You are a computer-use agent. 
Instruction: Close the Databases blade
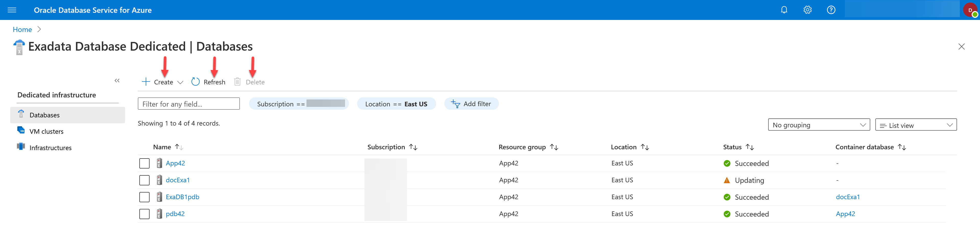coord(961,47)
